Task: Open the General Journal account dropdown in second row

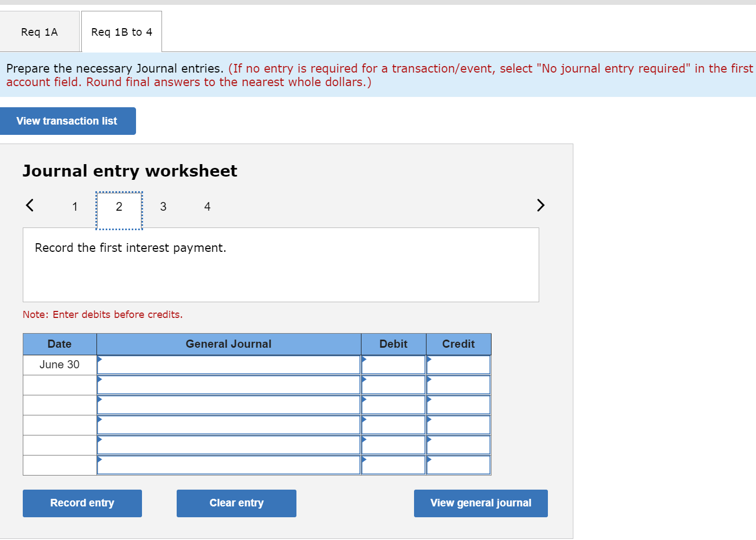Action: tap(229, 385)
